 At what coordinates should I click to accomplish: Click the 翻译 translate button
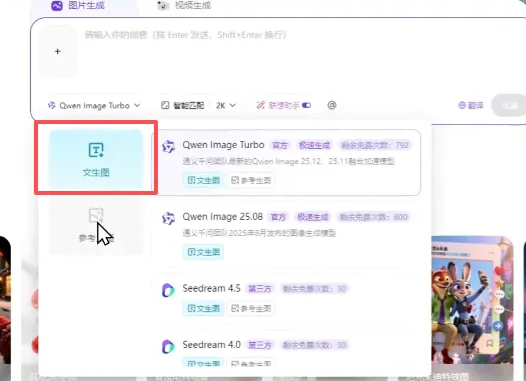click(471, 105)
